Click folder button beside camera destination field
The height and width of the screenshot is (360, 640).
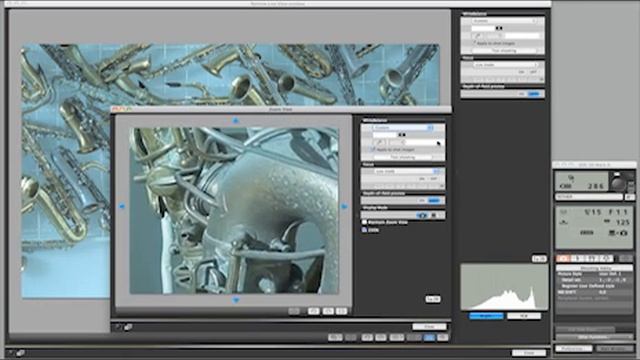click(x=630, y=197)
